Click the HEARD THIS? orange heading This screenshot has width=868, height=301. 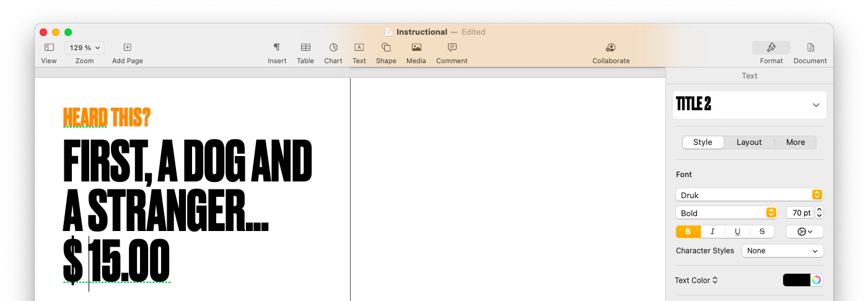pos(107,117)
